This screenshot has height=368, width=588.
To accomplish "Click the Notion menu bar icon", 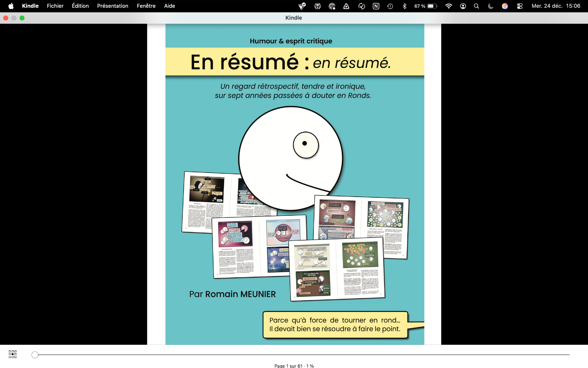I will point(376,6).
